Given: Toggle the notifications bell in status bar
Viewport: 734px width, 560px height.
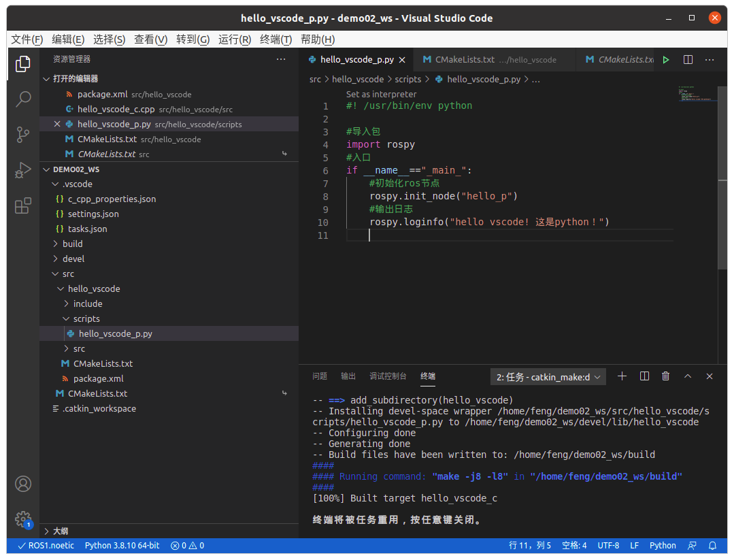Looking at the screenshot, I should pos(712,545).
